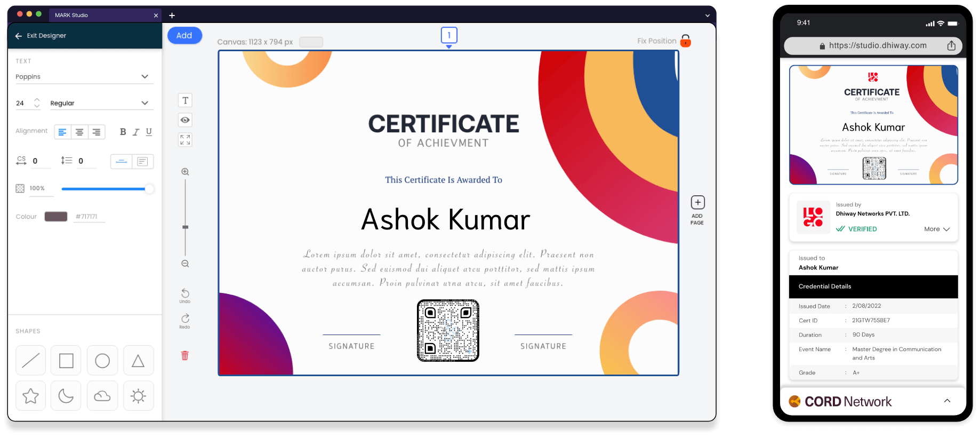Toggle italic formatting
Viewport: 980px width, 437px height.
tap(136, 132)
